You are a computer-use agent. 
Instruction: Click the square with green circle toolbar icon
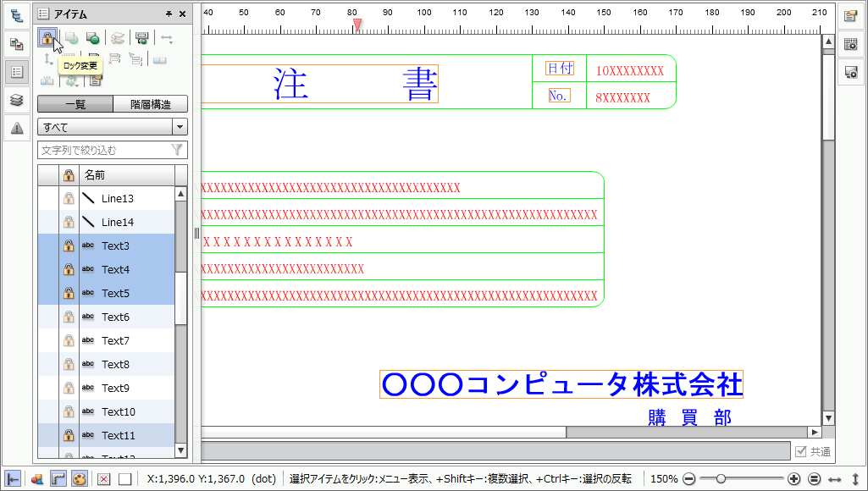(x=92, y=37)
